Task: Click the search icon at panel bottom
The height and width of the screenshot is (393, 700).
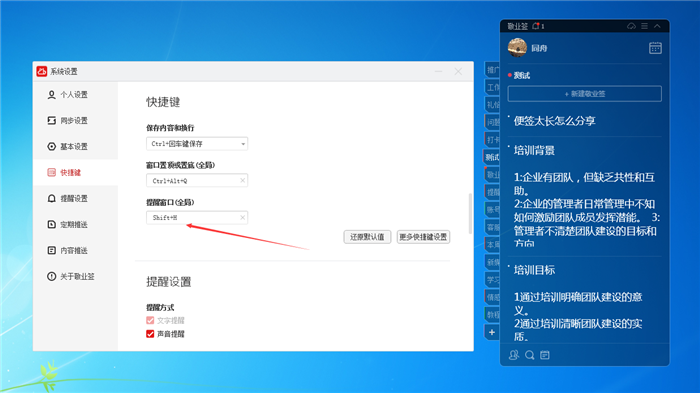Action: (x=529, y=355)
